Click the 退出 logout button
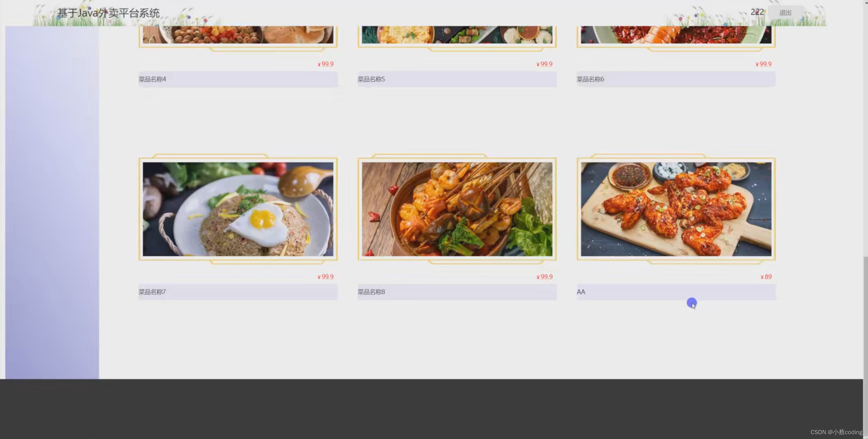This screenshot has width=868, height=439. coord(785,13)
